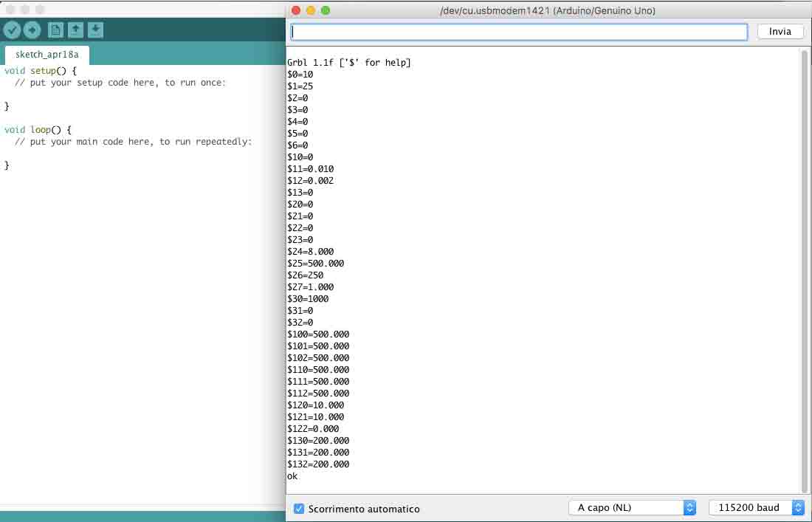Open a sketch with the Open icon
The height and width of the screenshot is (522, 812).
pos(75,30)
